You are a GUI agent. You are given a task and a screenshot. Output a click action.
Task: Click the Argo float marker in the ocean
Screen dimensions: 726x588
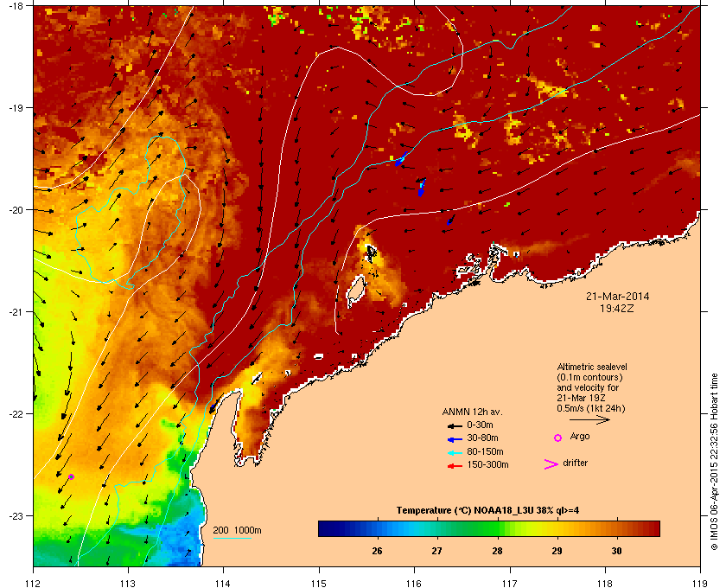coord(71,476)
